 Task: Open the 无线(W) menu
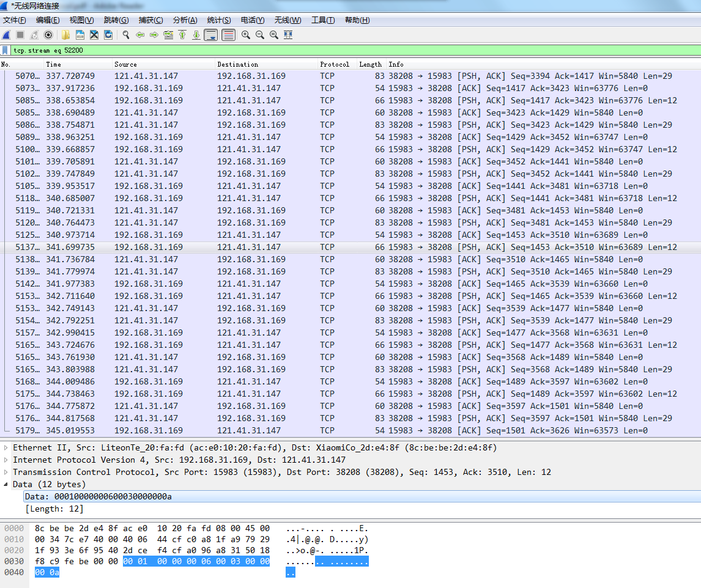pos(288,20)
